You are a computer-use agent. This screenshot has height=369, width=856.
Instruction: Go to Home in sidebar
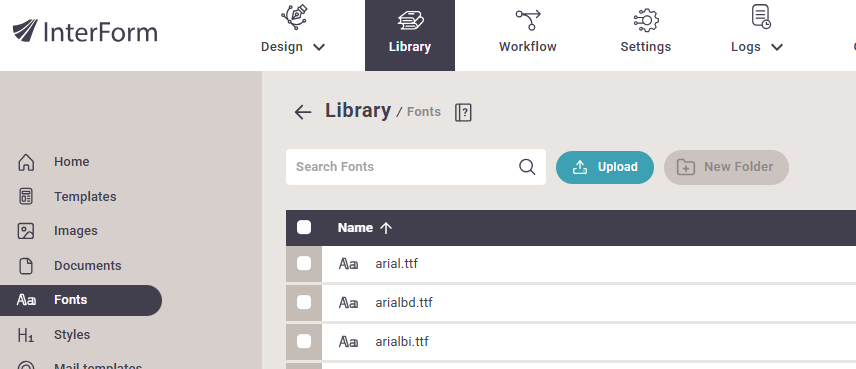point(72,162)
